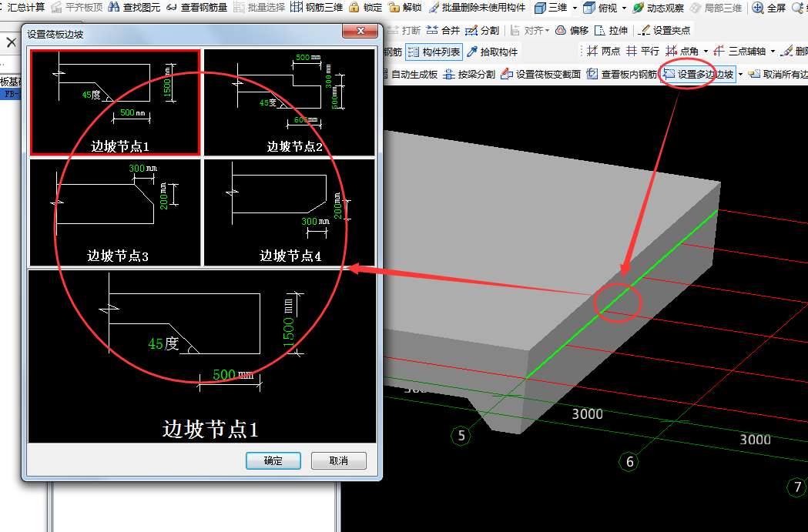Click 查看板内钢筋 tool

[622, 74]
